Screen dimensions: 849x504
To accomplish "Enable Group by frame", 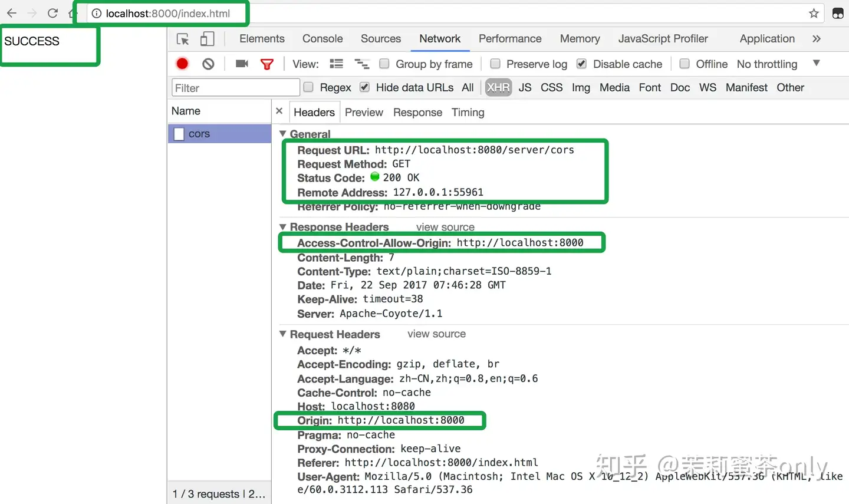I will 384,64.
